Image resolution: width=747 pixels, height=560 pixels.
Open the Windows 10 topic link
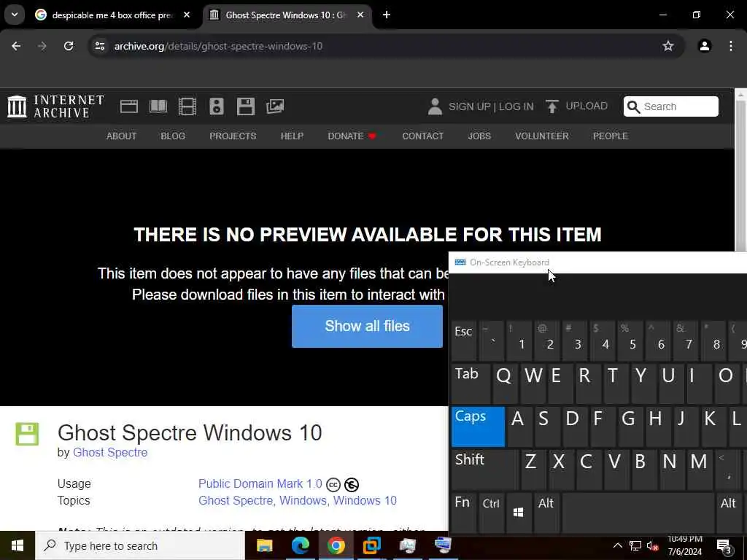(365, 500)
